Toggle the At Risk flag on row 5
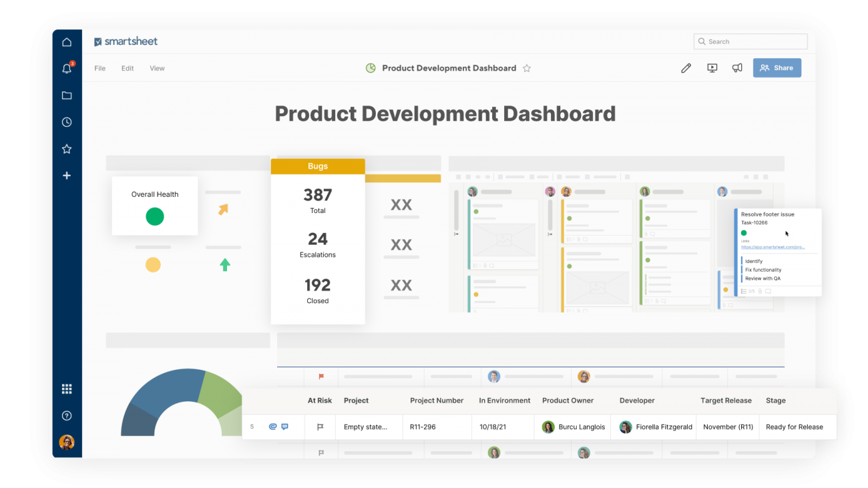Viewport: 868px width, 488px height. coord(320,427)
